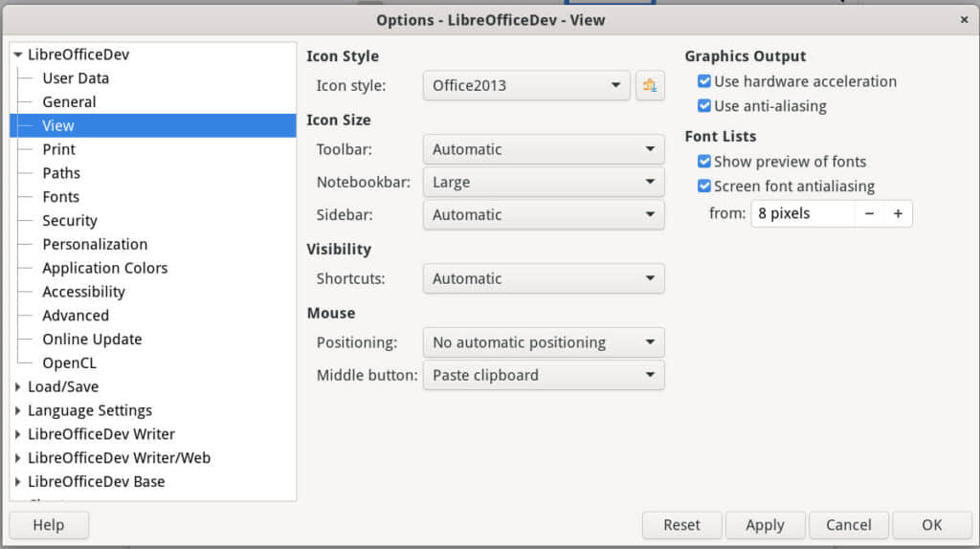Click the plus button for font pixel size
The image size is (980, 549).
(x=898, y=213)
